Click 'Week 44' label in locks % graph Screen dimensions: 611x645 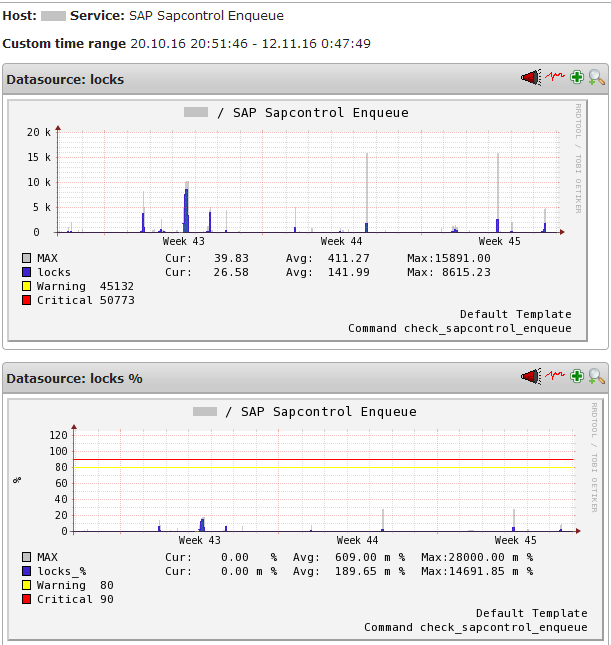[x=357, y=540]
